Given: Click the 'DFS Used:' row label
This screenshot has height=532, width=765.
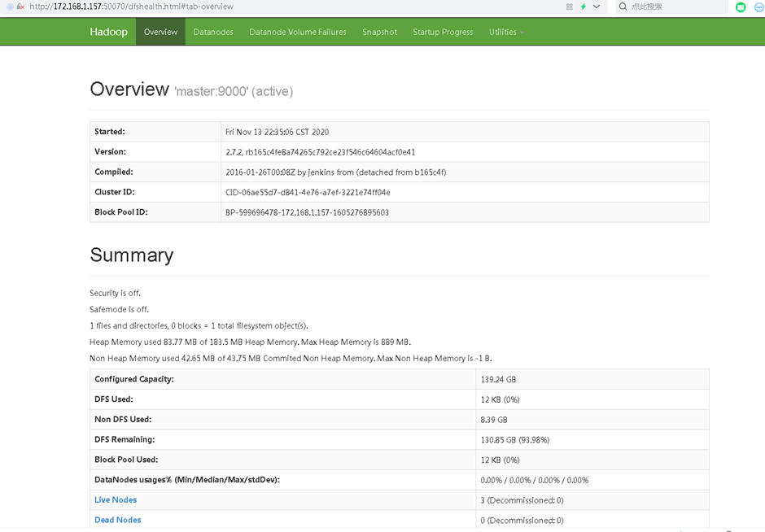Looking at the screenshot, I should 114,399.
